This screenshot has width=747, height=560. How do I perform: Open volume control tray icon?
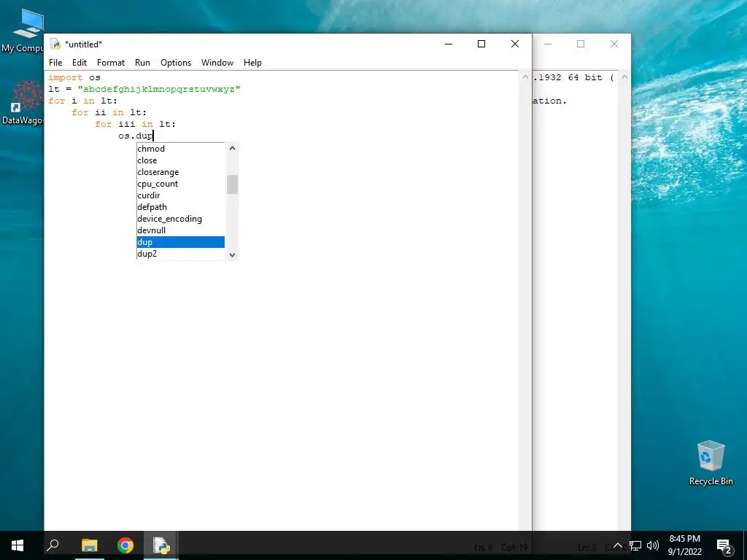(653, 545)
